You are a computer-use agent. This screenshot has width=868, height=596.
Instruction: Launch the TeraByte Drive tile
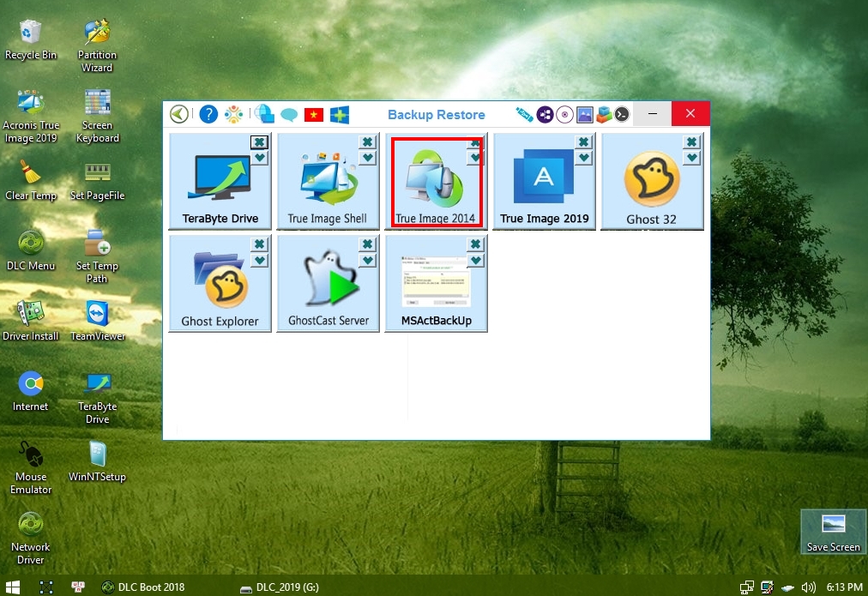point(220,181)
